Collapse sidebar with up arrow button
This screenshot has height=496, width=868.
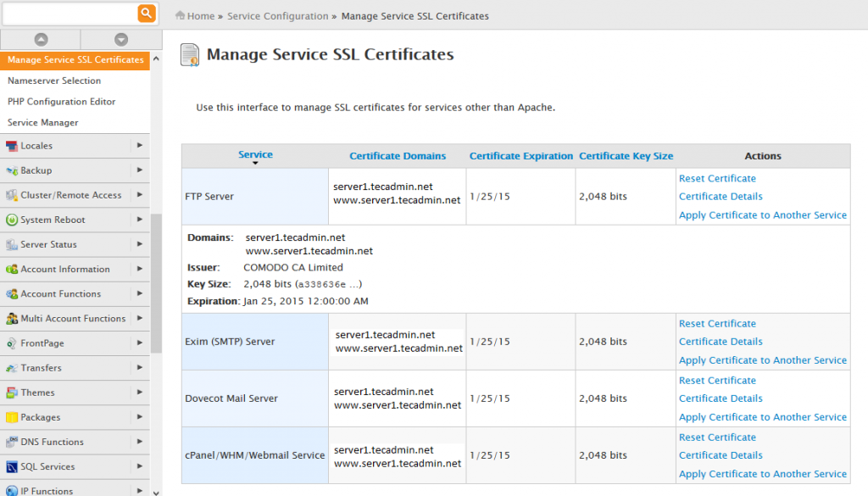pyautogui.click(x=41, y=40)
